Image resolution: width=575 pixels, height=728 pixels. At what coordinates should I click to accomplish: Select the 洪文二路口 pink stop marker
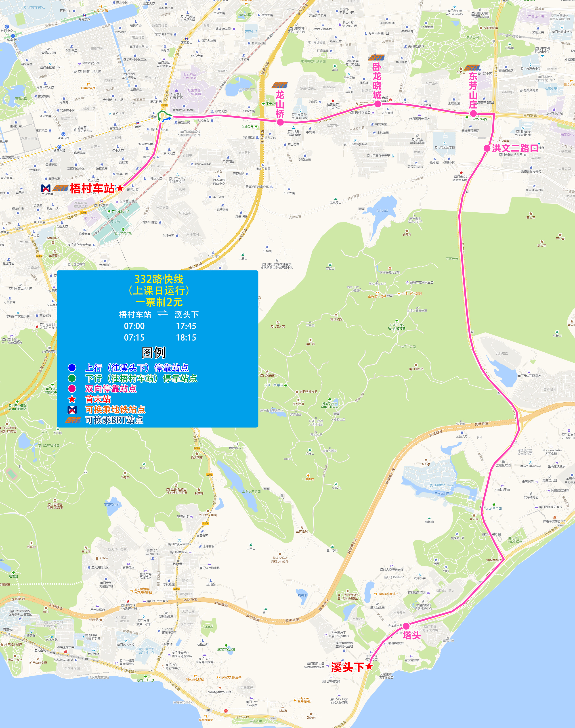[x=487, y=148]
